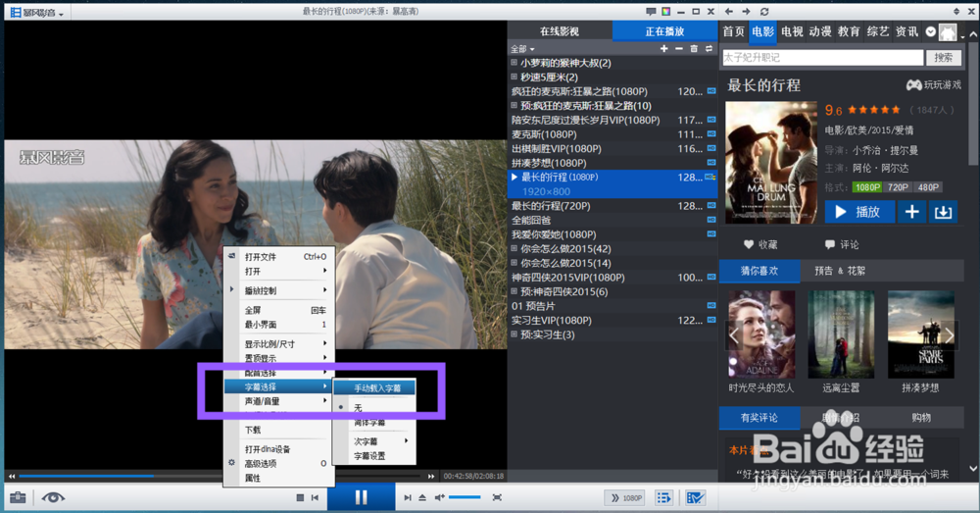The width and height of the screenshot is (980, 513).
Task: Click the rewind arrows on progress bar
Action: point(11,476)
